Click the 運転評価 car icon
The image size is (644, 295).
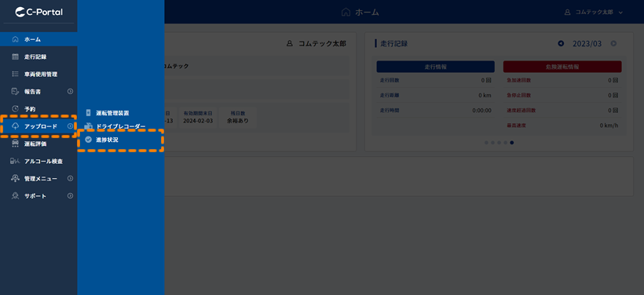(x=15, y=144)
